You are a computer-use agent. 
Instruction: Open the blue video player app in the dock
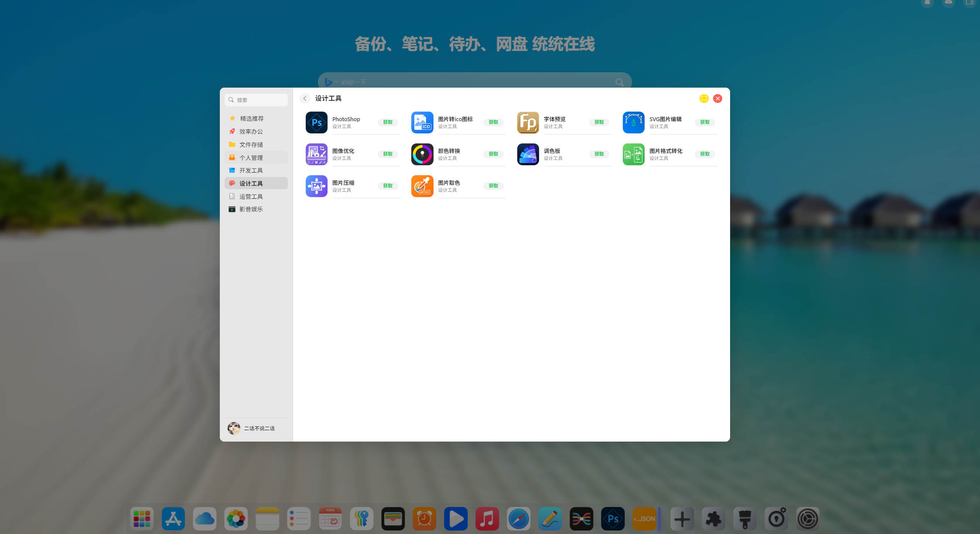pyautogui.click(x=456, y=519)
